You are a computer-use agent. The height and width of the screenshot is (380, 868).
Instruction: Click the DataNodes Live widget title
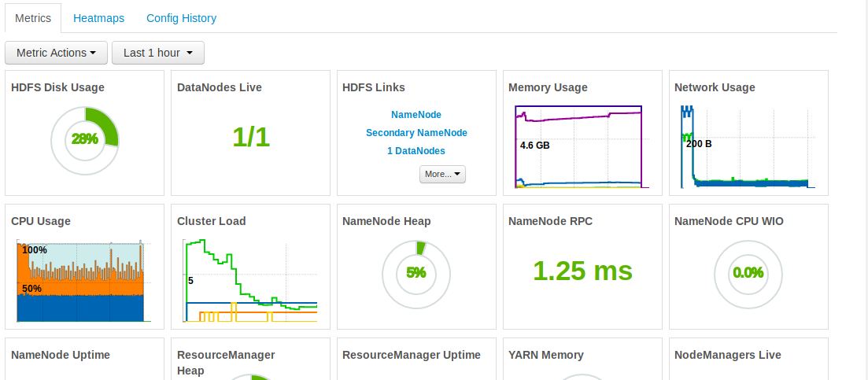220,87
